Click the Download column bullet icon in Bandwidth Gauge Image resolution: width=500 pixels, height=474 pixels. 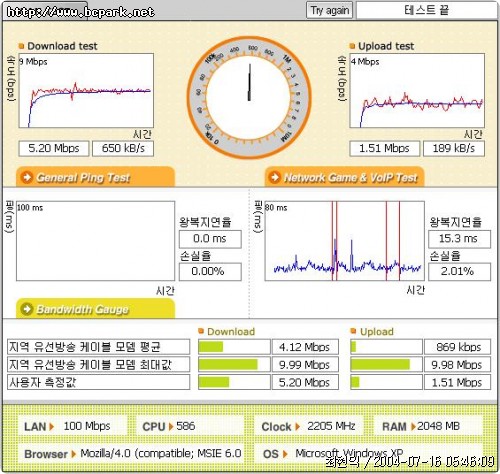click(201, 331)
